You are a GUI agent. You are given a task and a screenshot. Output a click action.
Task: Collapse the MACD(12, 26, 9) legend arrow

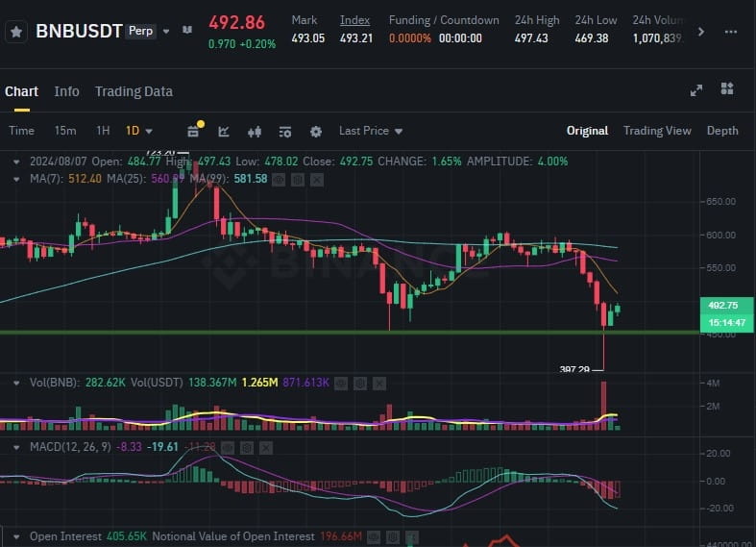[x=16, y=448]
